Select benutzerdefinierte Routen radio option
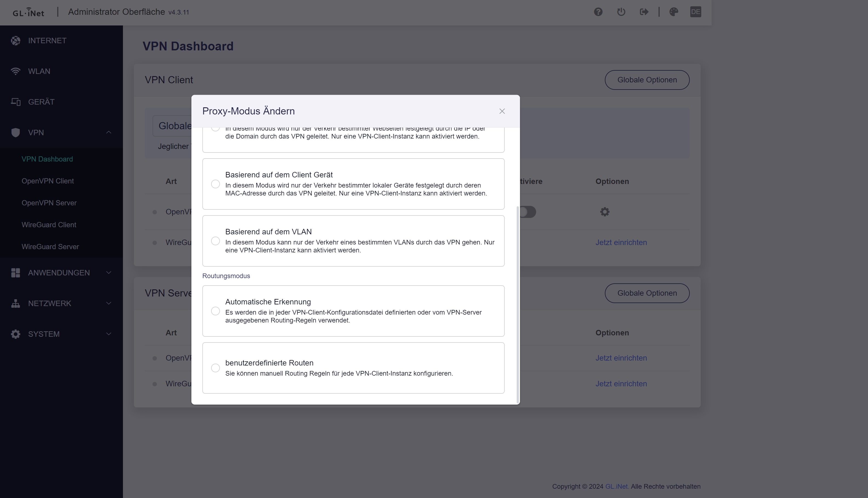This screenshot has height=498, width=868. pyautogui.click(x=215, y=368)
